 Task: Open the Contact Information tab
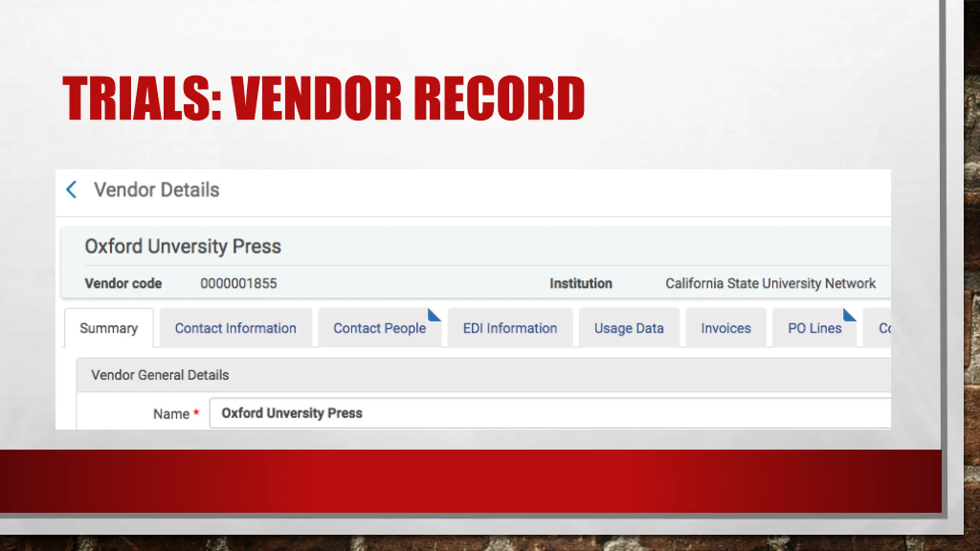tap(235, 328)
